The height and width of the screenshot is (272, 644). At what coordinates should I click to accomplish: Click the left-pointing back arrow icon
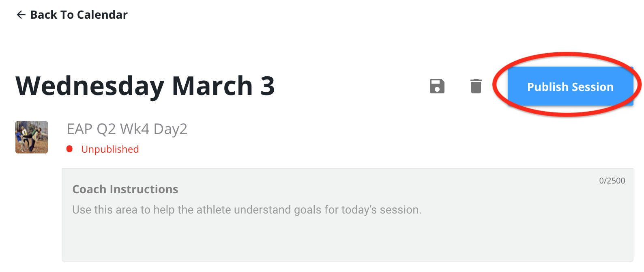tap(21, 15)
